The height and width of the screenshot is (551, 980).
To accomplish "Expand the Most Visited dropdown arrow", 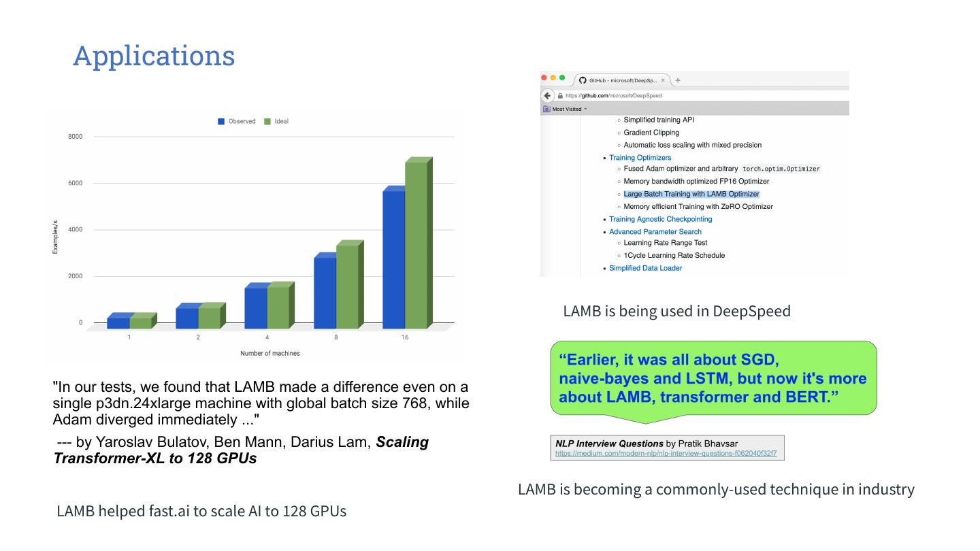I will (x=585, y=109).
